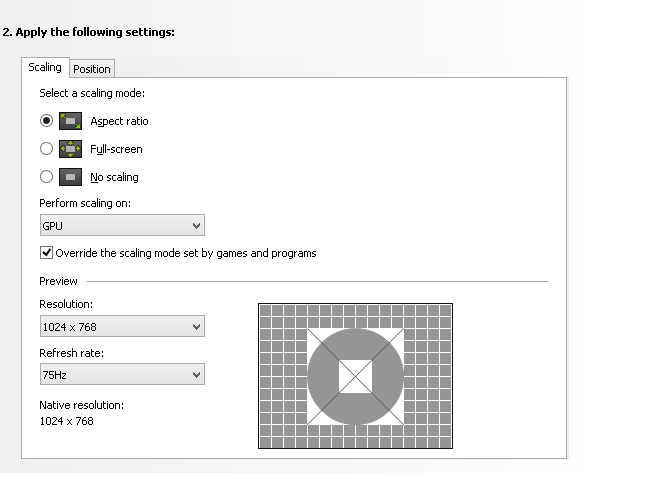Click the Aspect ratio scaling mode icon

pyautogui.click(x=70, y=121)
